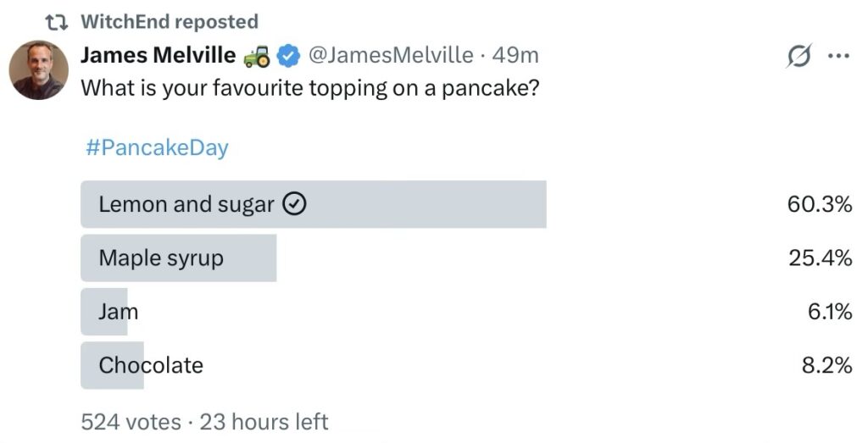This screenshot has height=443, width=868.
Task: Click the repost arrows icon
Action: 56,21
